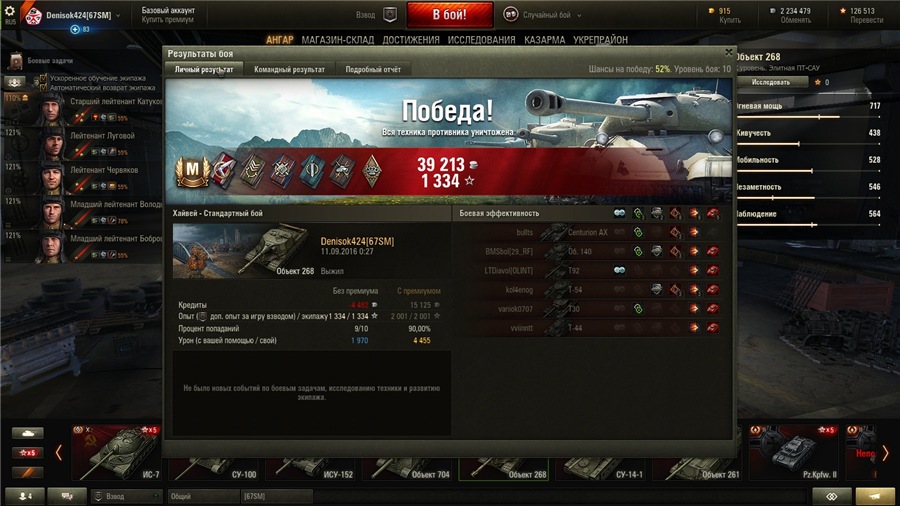Expand the Denisok424 account dropdown

click(x=118, y=15)
